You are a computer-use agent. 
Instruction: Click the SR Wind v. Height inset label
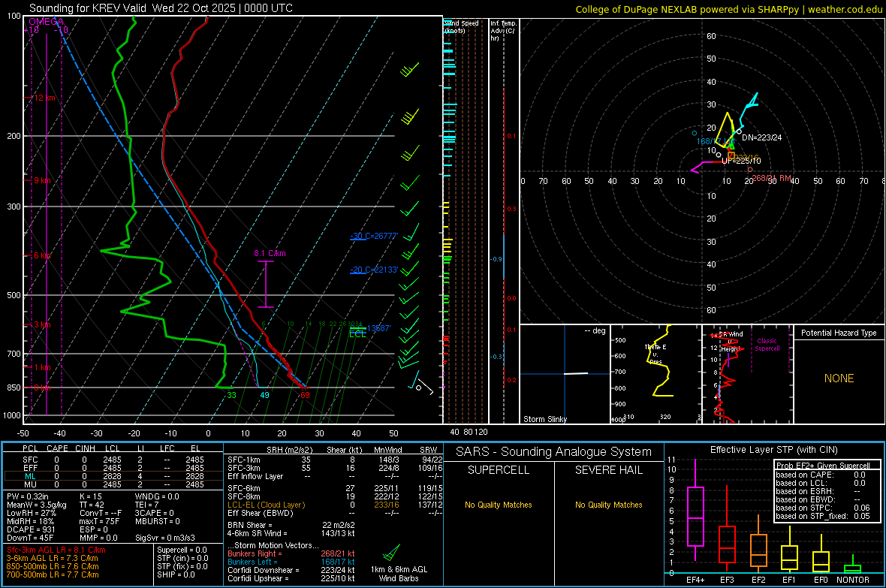click(730, 342)
